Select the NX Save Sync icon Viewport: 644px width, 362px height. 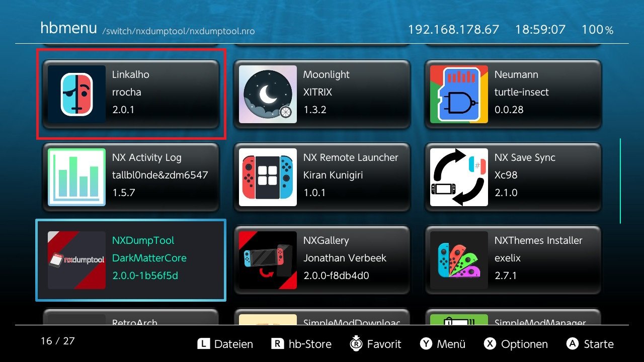(x=459, y=177)
